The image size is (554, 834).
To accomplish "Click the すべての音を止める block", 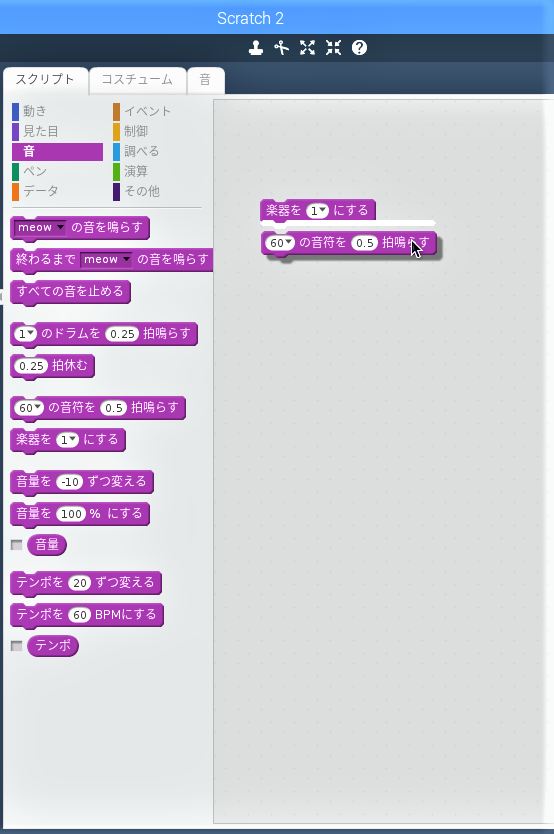I will point(70,291).
